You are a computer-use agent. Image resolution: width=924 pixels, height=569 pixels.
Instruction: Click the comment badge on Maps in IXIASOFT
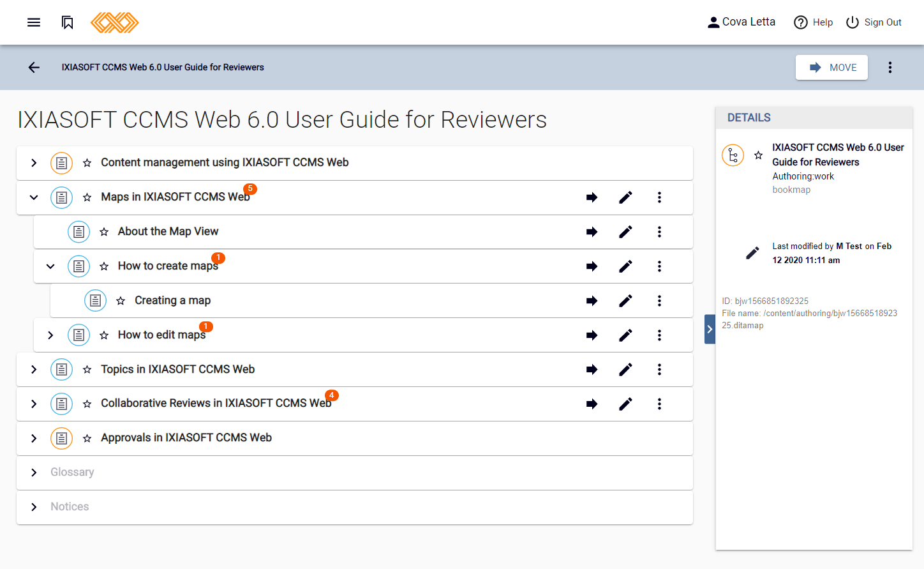[x=250, y=189]
